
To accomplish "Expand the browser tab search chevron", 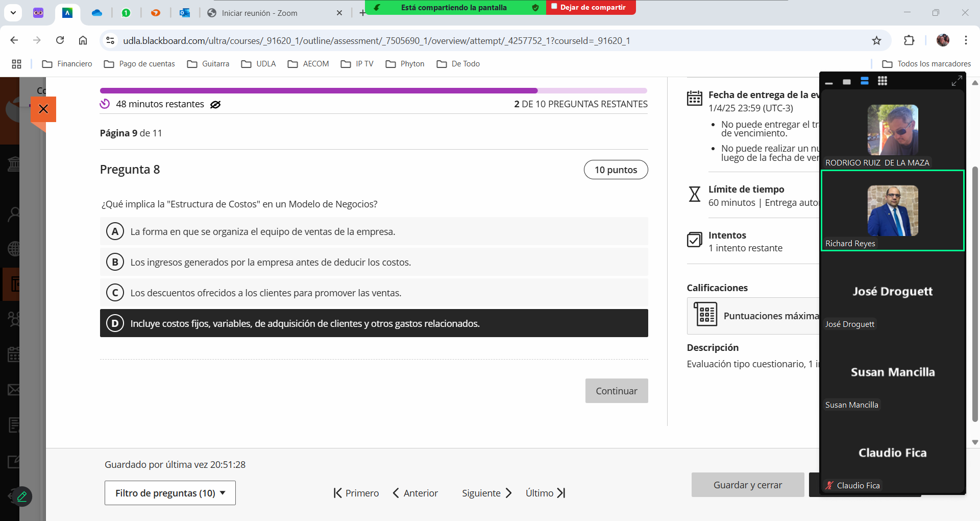I will (13, 13).
